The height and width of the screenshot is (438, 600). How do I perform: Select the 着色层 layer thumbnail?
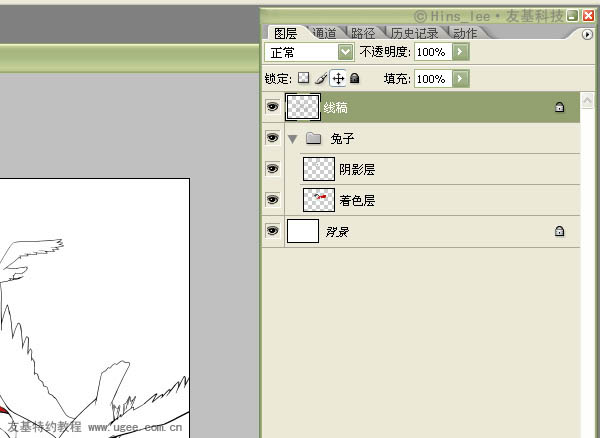click(318, 200)
